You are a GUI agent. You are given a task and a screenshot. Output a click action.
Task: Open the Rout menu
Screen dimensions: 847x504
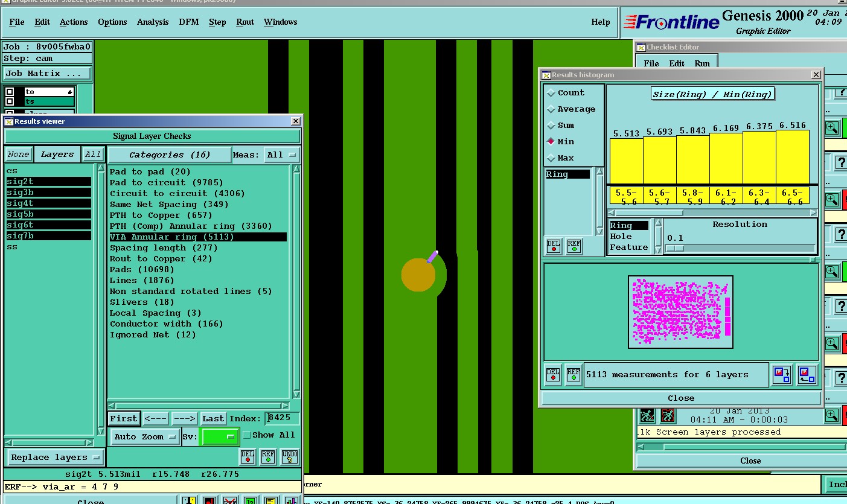coord(245,22)
